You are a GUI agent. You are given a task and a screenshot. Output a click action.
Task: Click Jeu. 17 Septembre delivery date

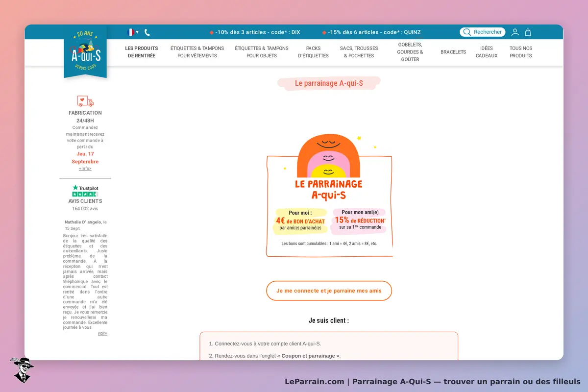tap(85, 158)
